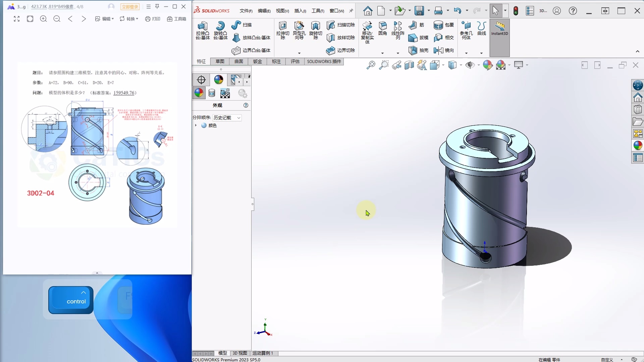This screenshot has height=362, width=644.
Task: Open 工具箱 in the image viewer toolbar
Action: coord(176,19)
